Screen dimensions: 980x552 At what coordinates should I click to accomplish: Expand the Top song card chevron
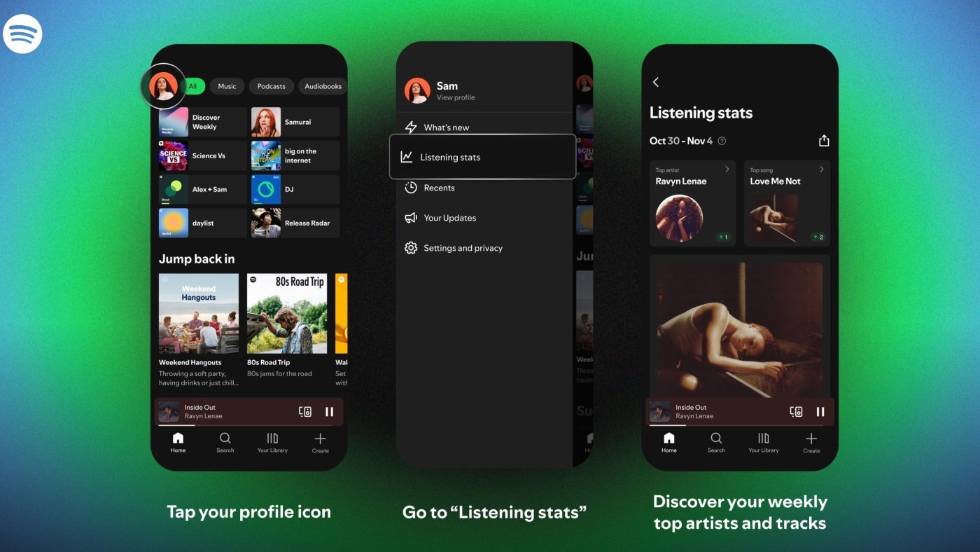(821, 170)
